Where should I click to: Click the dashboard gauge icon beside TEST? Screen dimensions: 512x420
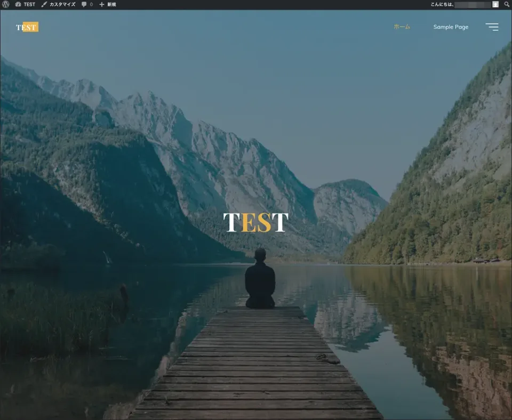tap(18, 4)
